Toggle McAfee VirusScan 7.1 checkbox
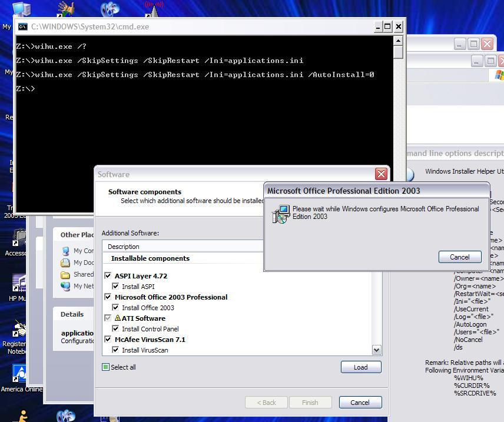Image resolution: width=504 pixels, height=422 pixels. pos(108,340)
